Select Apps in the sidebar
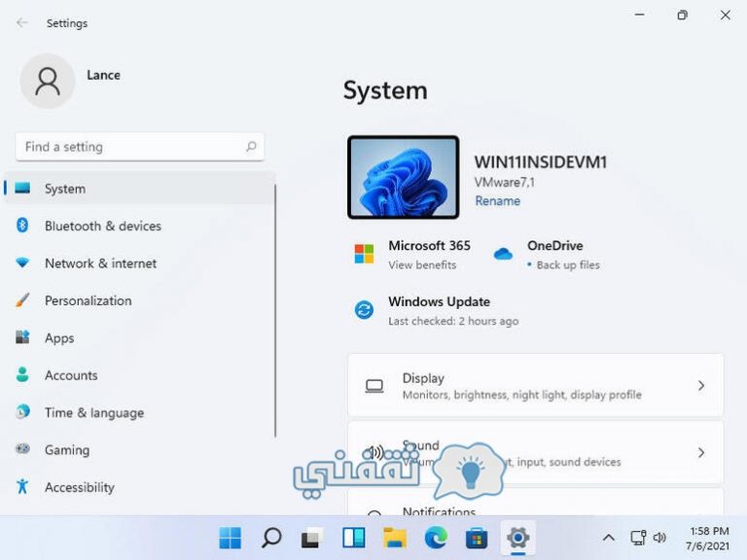Image resolution: width=747 pixels, height=560 pixels. [139, 338]
